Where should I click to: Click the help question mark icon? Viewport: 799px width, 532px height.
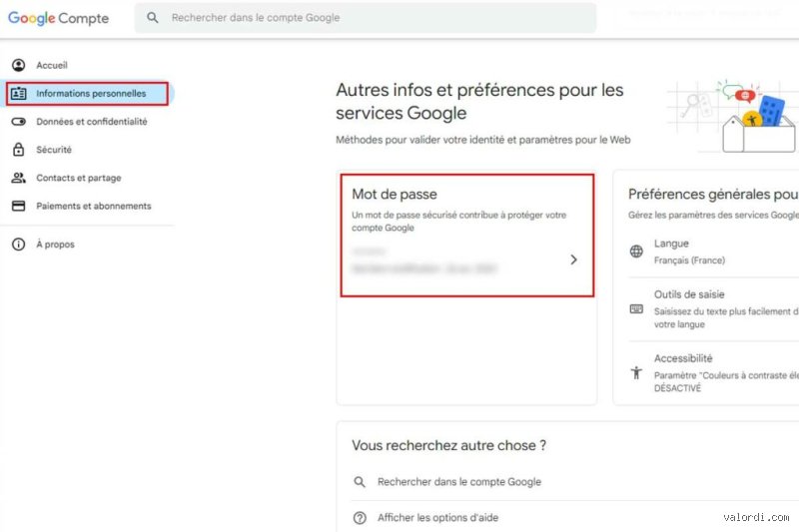coord(360,518)
